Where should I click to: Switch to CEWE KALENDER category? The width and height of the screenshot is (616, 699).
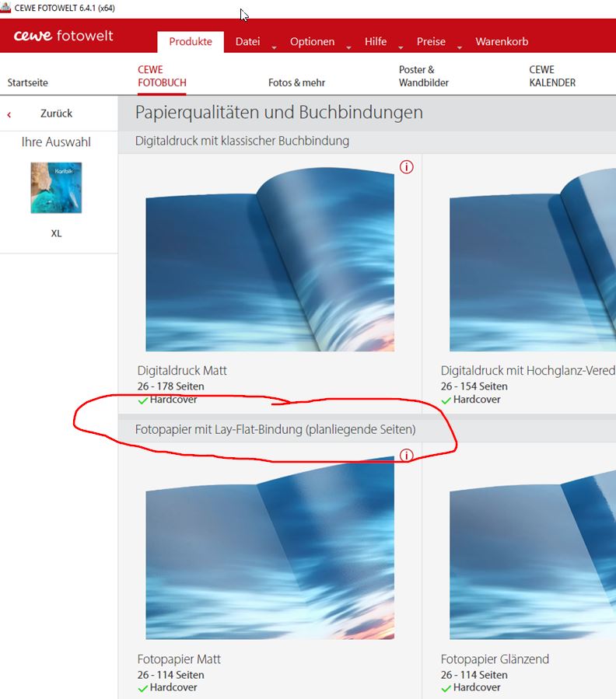[552, 76]
